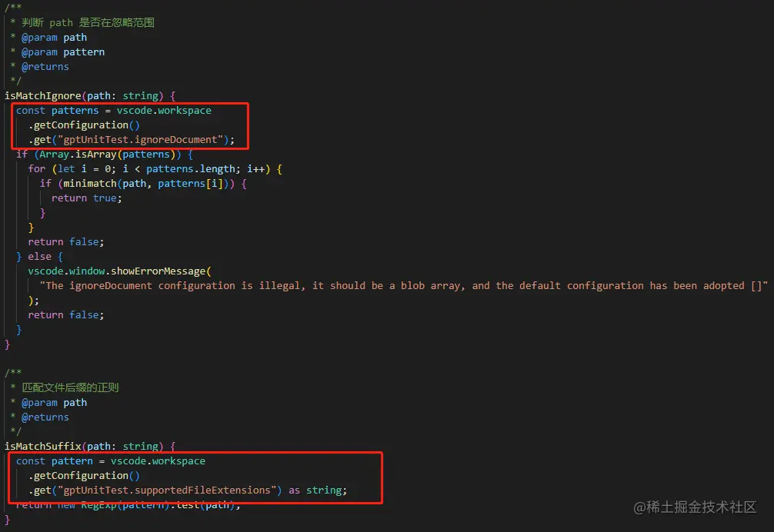774x532 pixels.
Task: Click the "gptUnitTest.ignoreDocument" string
Action: tap(140, 139)
